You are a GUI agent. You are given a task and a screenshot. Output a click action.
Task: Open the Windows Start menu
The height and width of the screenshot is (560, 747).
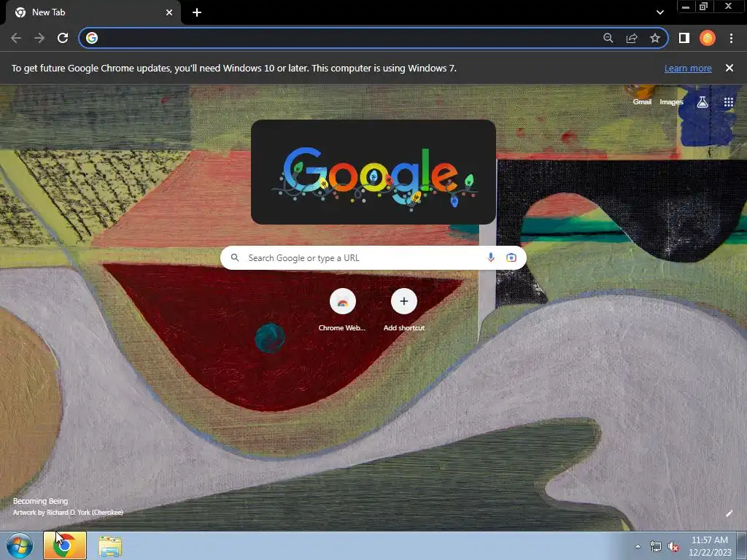tap(20, 545)
